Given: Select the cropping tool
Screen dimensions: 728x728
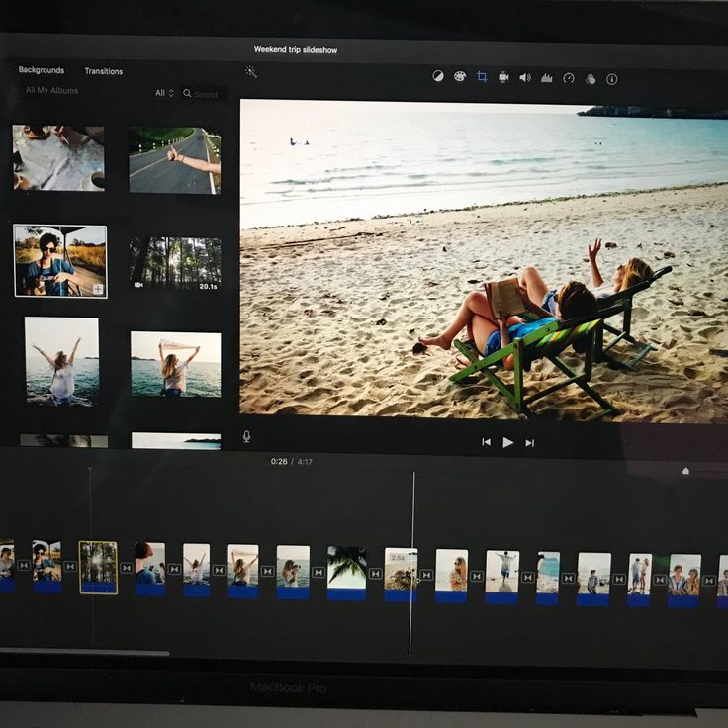Looking at the screenshot, I should pos(482,77).
